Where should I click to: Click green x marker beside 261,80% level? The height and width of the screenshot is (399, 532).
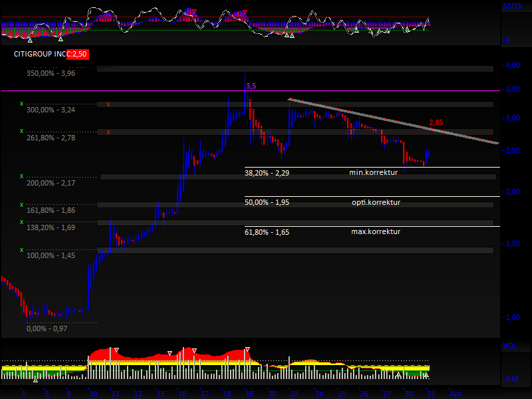(21, 131)
